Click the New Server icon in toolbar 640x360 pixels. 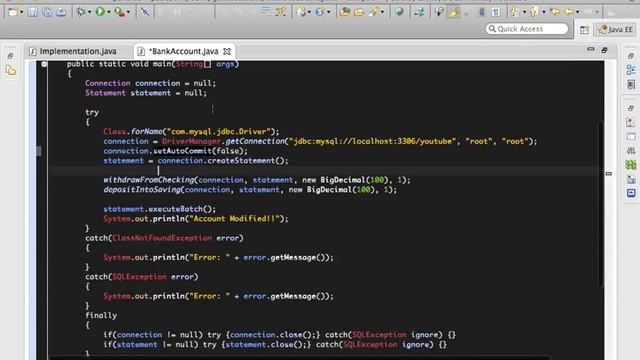tap(301, 12)
